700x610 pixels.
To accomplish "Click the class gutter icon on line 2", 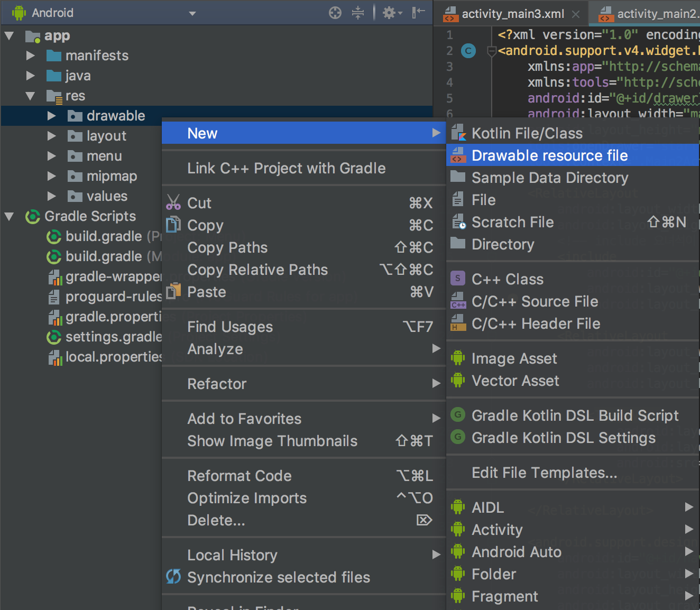I will [468, 51].
